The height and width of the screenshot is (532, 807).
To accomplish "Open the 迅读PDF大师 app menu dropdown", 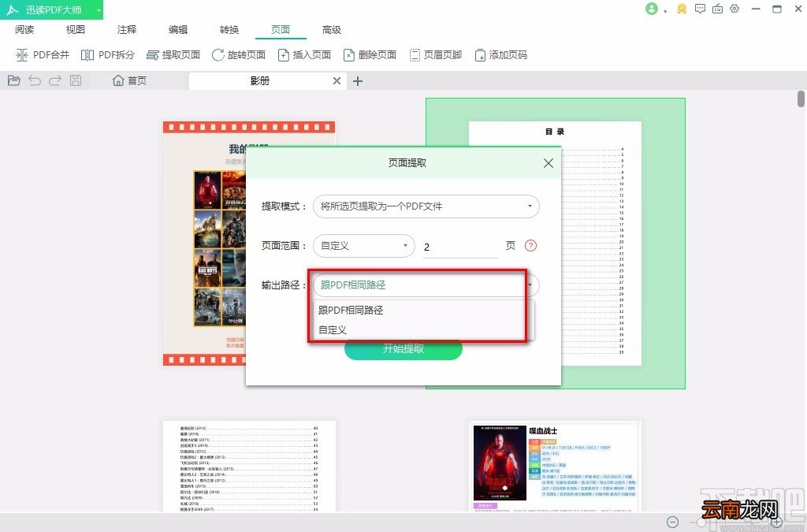I will point(99,10).
